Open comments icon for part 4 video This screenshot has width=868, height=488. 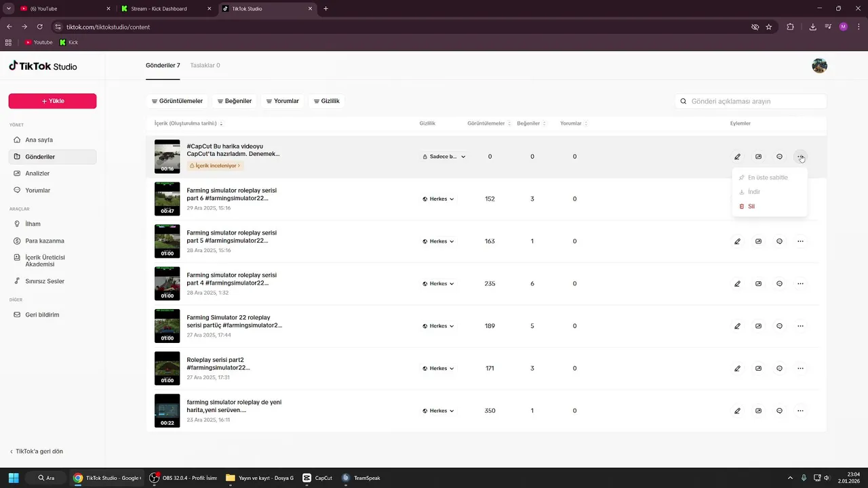point(779,284)
